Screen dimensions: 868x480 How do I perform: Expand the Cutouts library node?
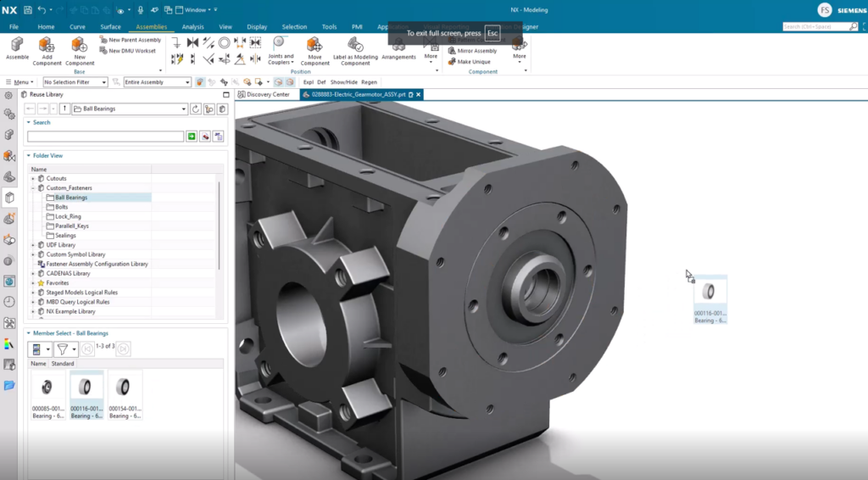click(x=33, y=179)
